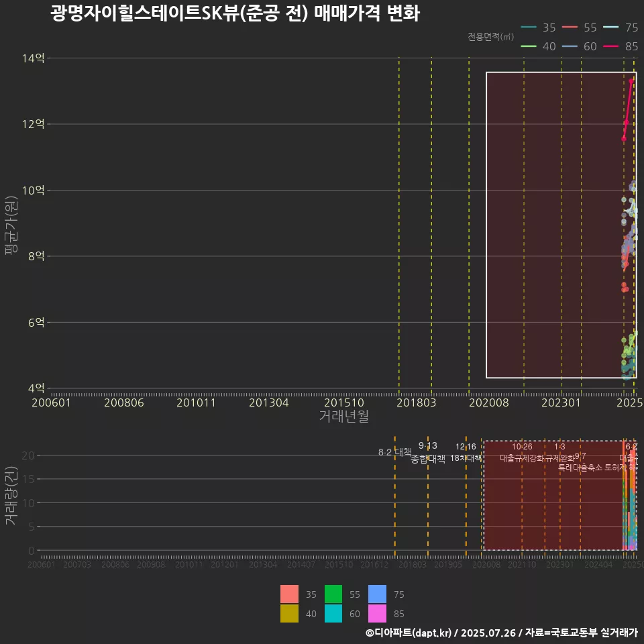Screen dimensions: 644x644
Task: Click the 40㎡ green line legend entry
Action: [x=538, y=46]
